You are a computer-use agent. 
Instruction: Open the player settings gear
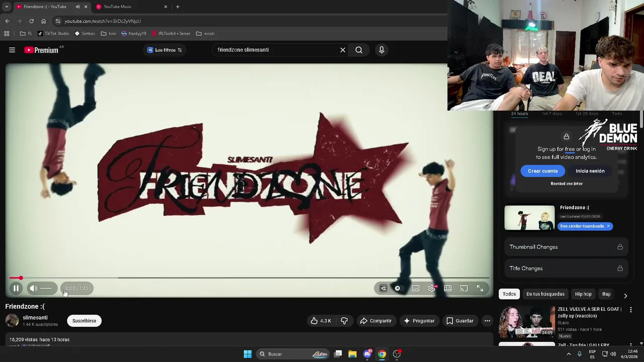[432, 289]
